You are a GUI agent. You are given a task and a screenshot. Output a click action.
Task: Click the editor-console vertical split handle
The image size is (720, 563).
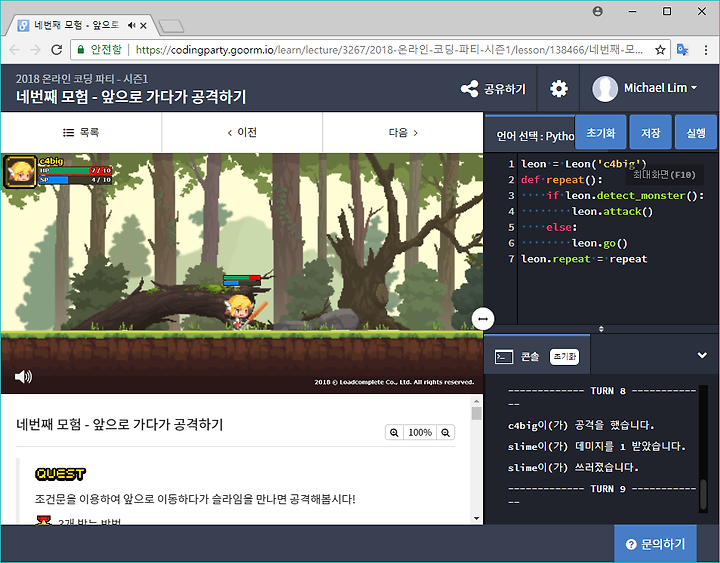(601, 329)
